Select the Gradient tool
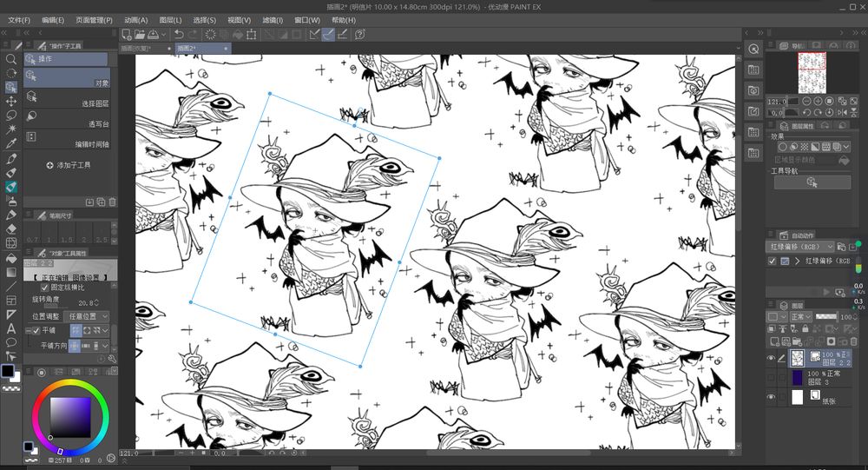 pos(11,272)
